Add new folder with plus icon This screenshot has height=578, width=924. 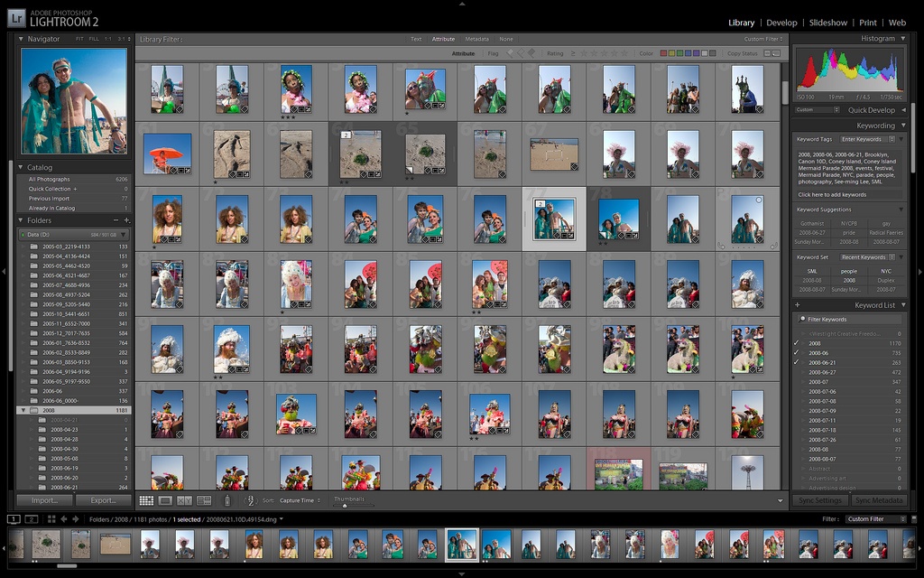[126, 220]
